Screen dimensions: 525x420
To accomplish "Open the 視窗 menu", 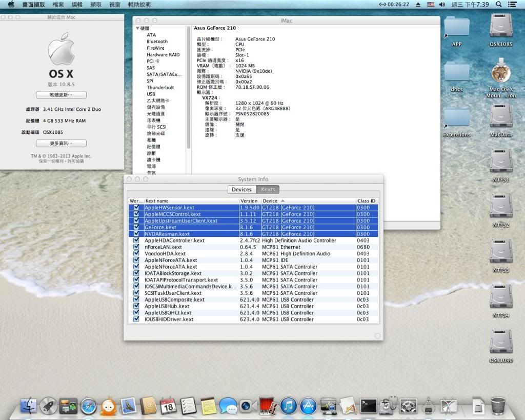I will [x=115, y=4].
